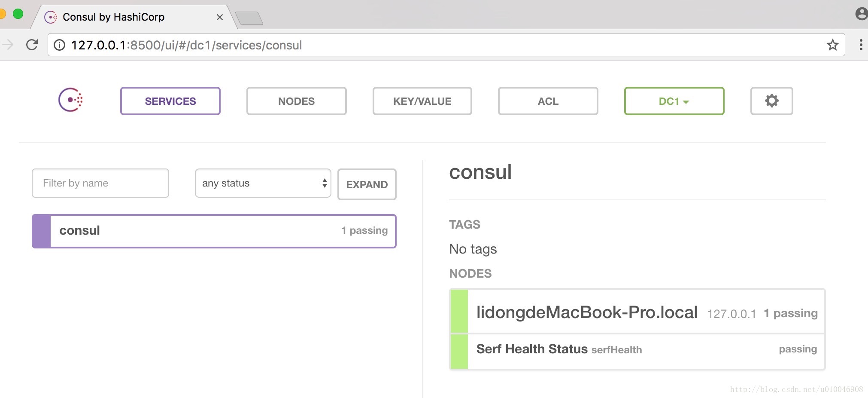Select the consul service row

pyautogui.click(x=214, y=231)
